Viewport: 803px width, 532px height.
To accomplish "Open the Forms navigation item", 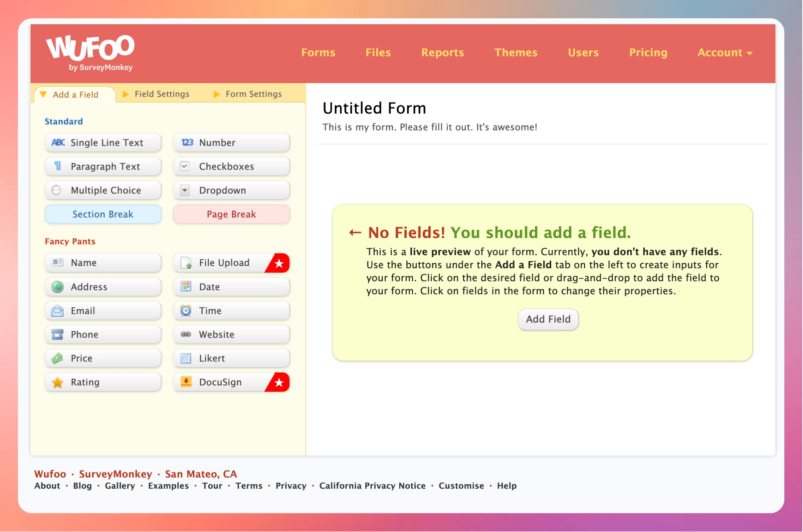I will tap(318, 53).
